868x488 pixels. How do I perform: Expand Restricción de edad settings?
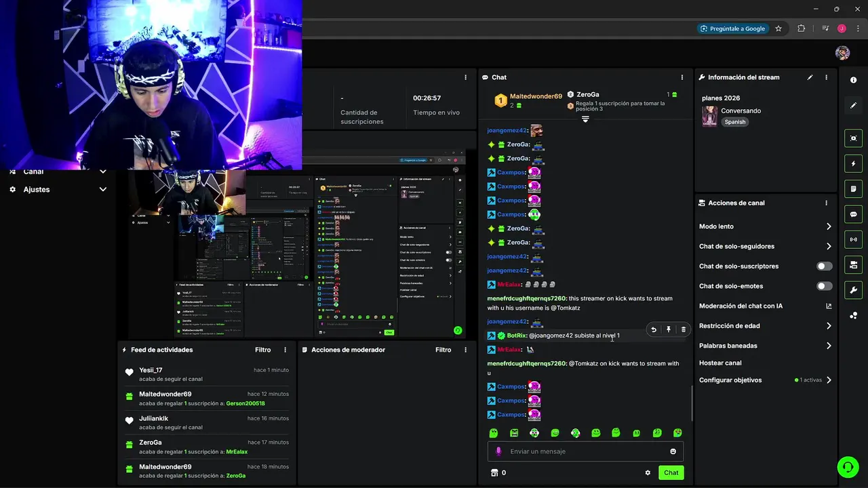click(x=829, y=325)
